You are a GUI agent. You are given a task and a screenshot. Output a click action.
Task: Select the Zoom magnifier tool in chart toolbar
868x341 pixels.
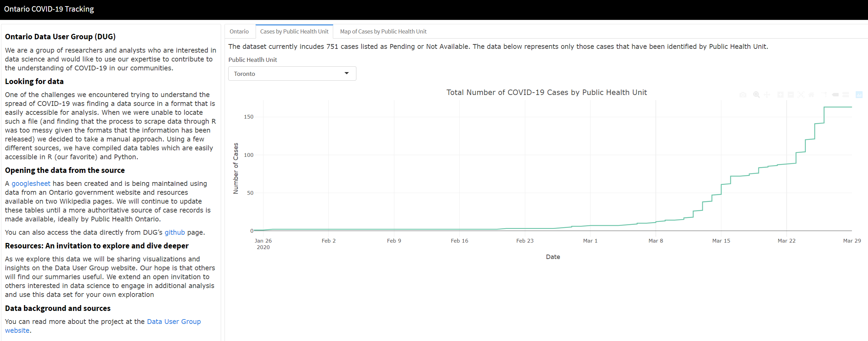pos(756,95)
